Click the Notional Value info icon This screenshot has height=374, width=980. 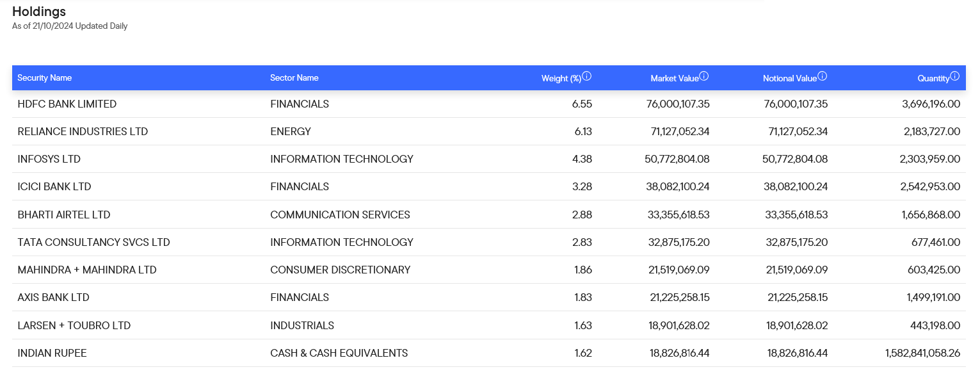click(x=823, y=76)
